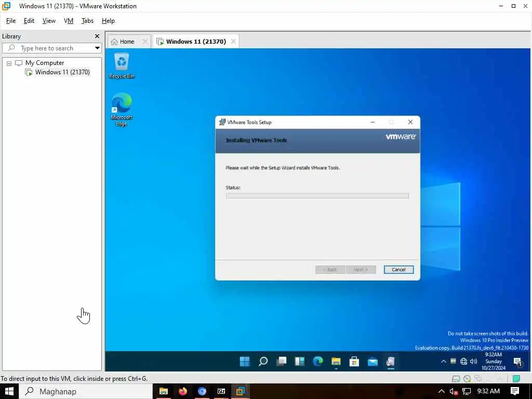Image resolution: width=532 pixels, height=399 pixels.
Task: Open File Explorer in guest taskbar
Action: (336, 362)
